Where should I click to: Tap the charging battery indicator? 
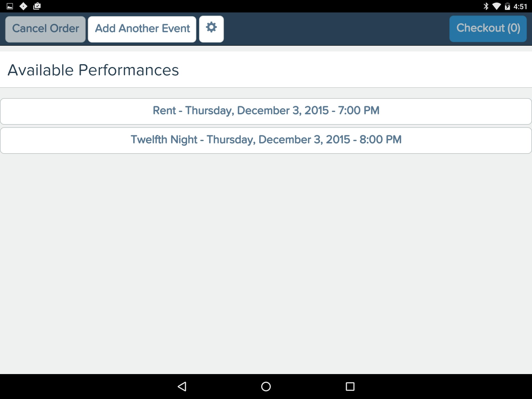(x=508, y=6)
